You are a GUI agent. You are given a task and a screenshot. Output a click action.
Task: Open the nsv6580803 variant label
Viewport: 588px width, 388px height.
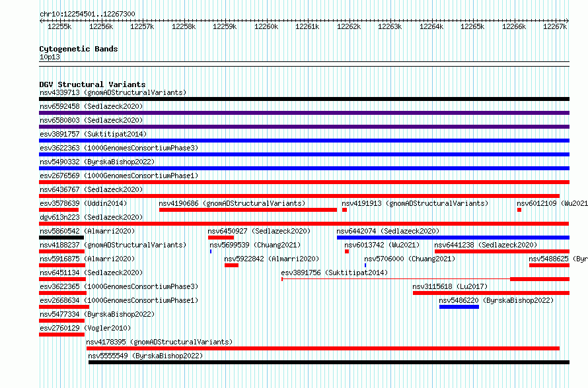point(91,120)
